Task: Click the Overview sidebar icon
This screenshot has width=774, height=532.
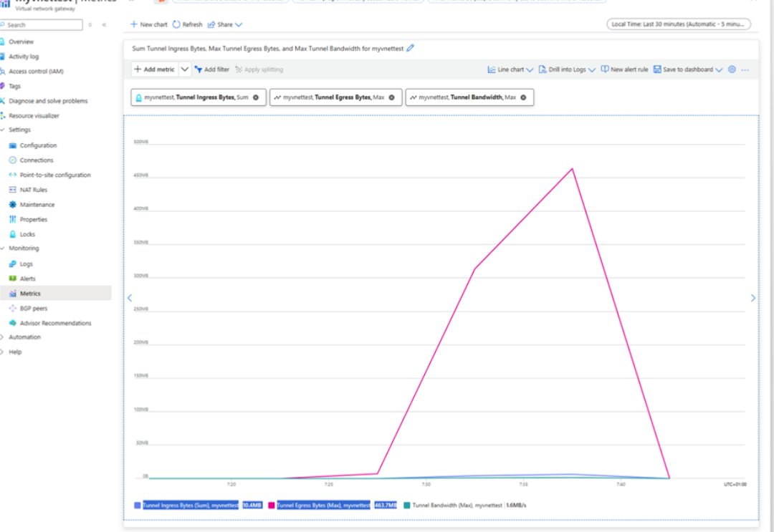Action: (x=2, y=42)
